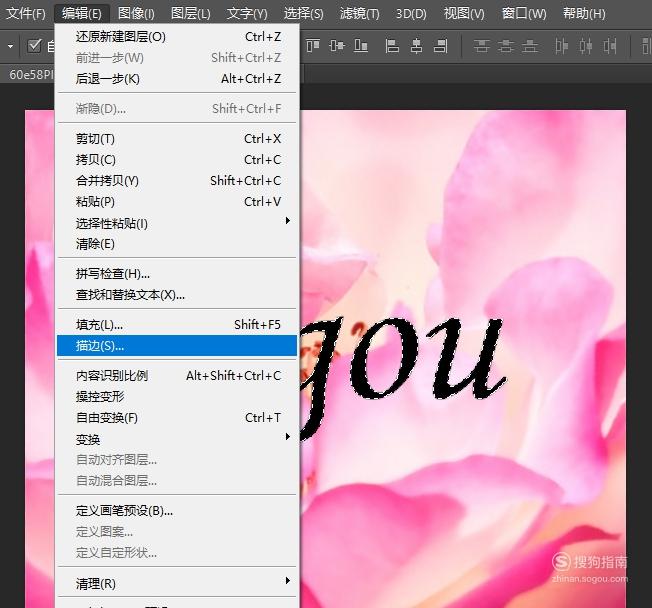This screenshot has height=608, width=652.
Task: Choose 剪切(T) from Edit menu
Action: [177, 138]
